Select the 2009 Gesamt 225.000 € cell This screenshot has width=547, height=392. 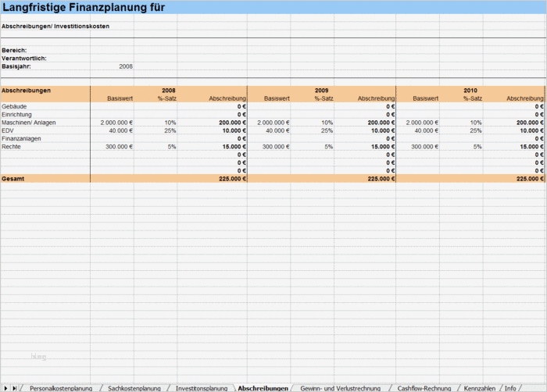(x=365, y=179)
